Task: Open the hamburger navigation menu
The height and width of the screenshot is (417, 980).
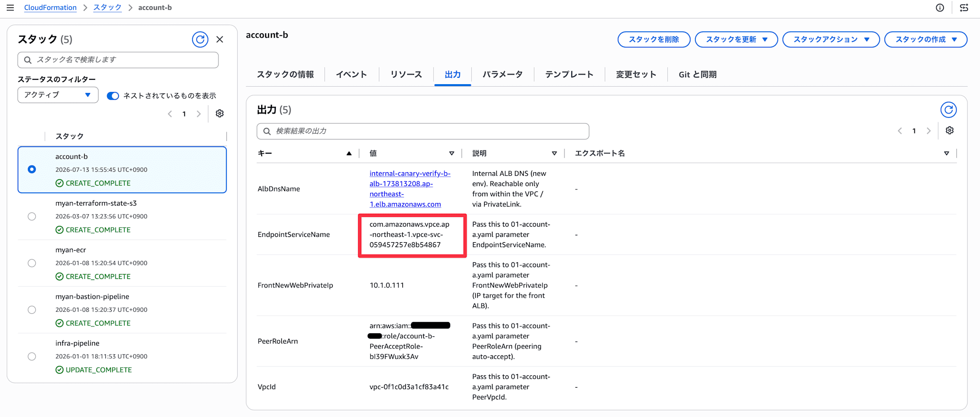Action: [x=10, y=7]
